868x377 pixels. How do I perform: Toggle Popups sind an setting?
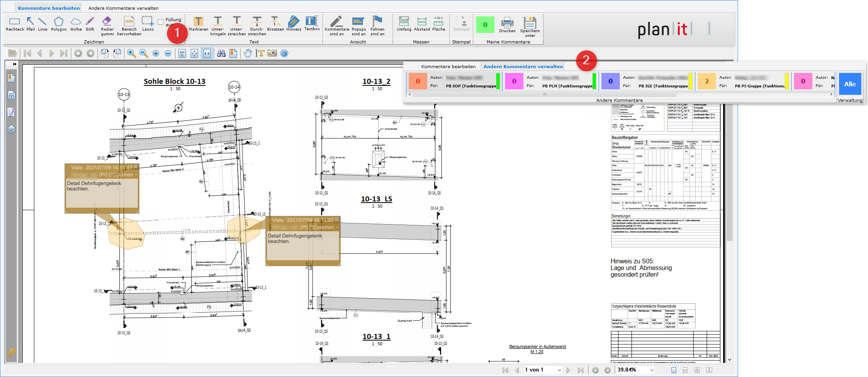click(x=358, y=25)
